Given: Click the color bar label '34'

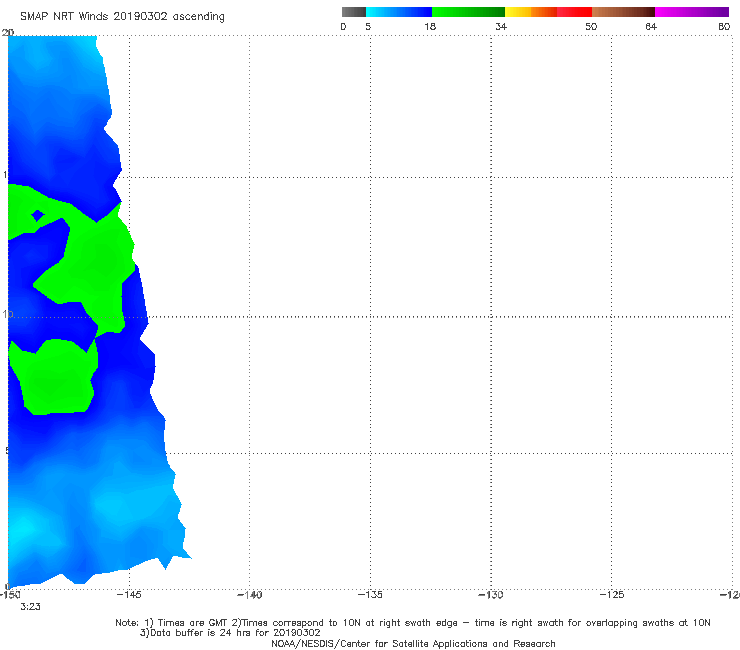Looking at the screenshot, I should click(501, 26).
